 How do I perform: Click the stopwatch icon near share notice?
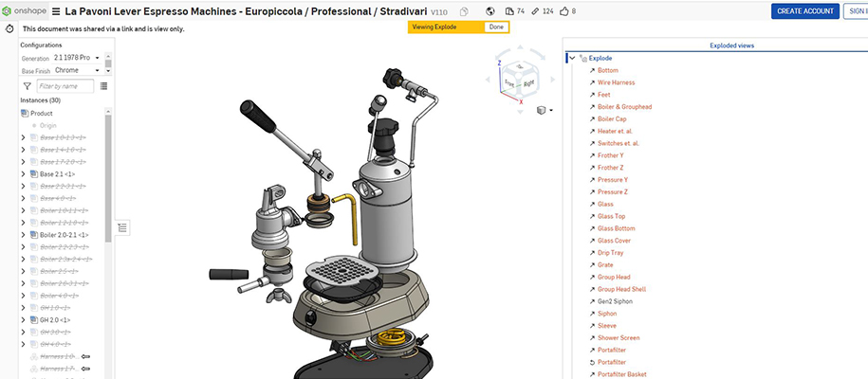click(9, 28)
